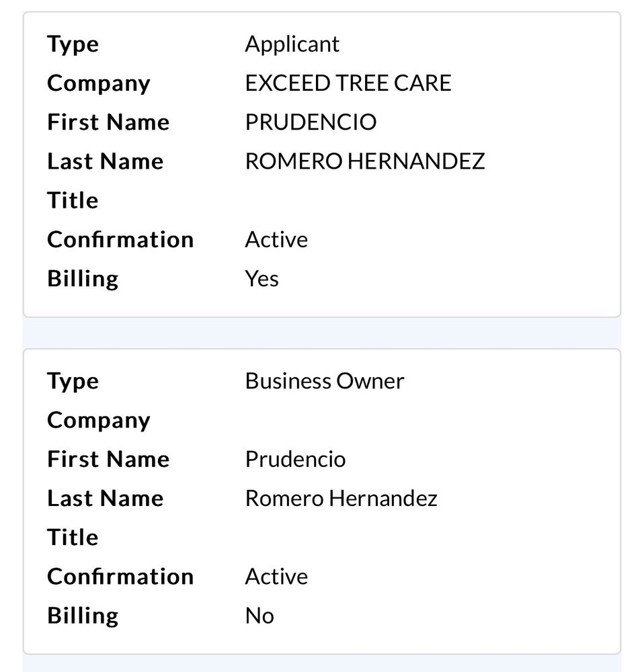Click Active status in the Applicant card

coord(276,239)
